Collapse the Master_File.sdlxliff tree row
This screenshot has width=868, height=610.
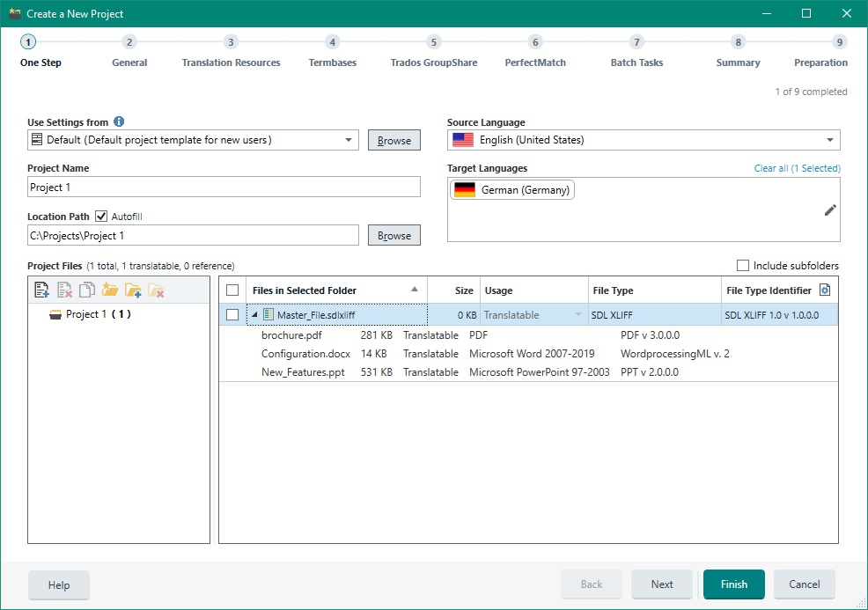click(255, 315)
